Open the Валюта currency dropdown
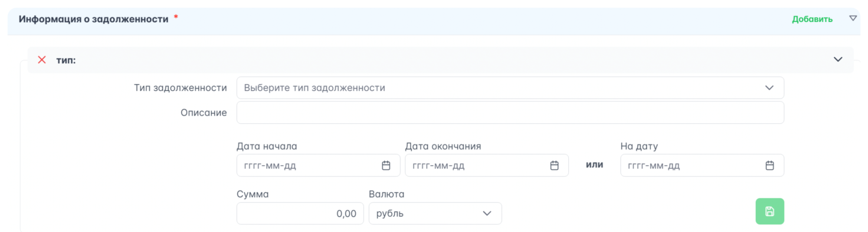Viewport: 868px width, 232px height. tap(435, 213)
